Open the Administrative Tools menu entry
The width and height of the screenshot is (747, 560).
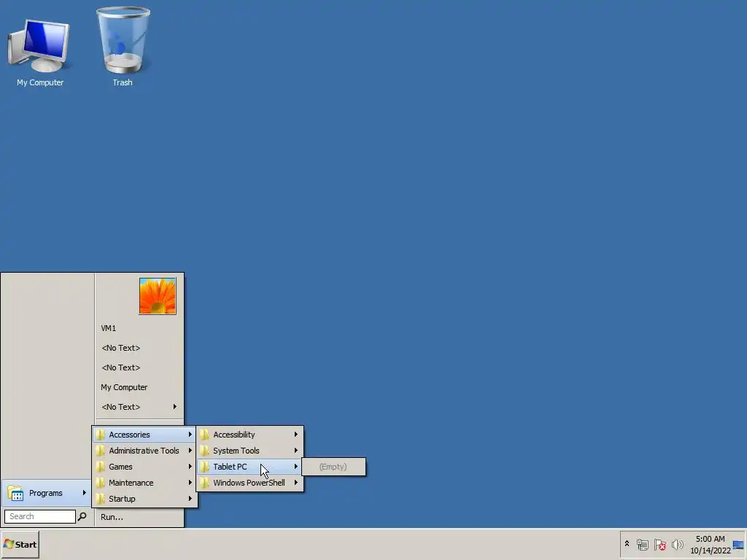click(x=144, y=451)
